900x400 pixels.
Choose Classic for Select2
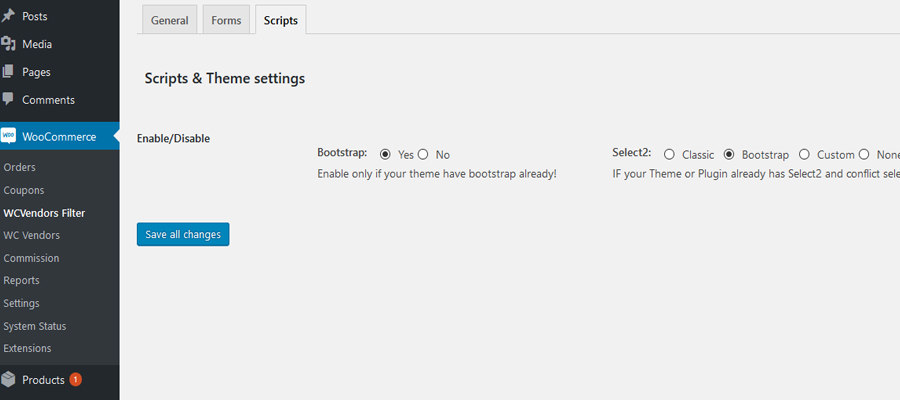(x=669, y=155)
